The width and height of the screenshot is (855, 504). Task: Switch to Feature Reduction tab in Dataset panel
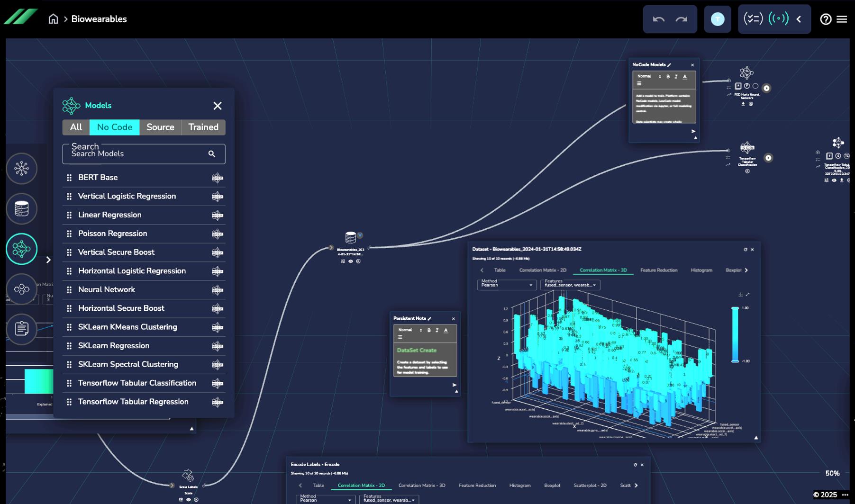[658, 270]
